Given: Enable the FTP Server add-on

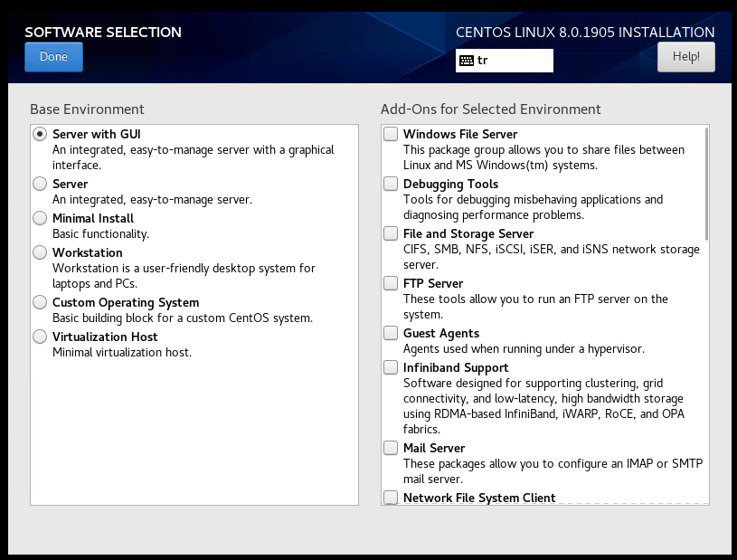Looking at the screenshot, I should click(x=391, y=283).
